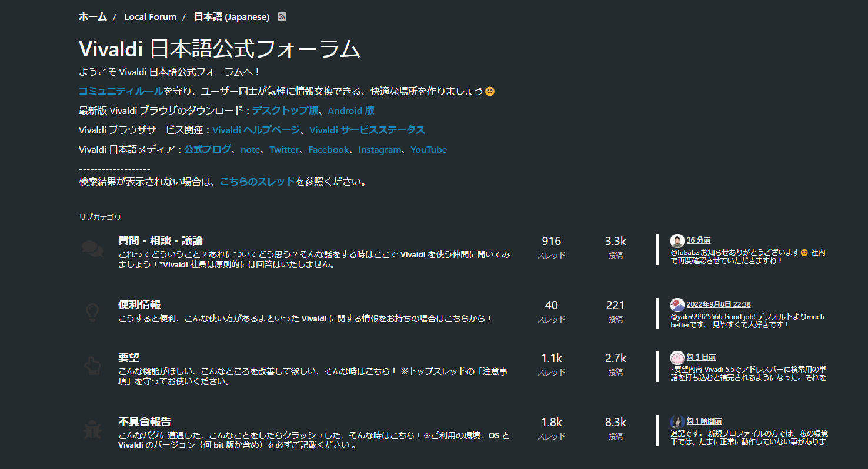Screen dimensions: 868x469
Task: Click the Vivaldi 日本語公式フォーラム heading
Action: [219, 49]
